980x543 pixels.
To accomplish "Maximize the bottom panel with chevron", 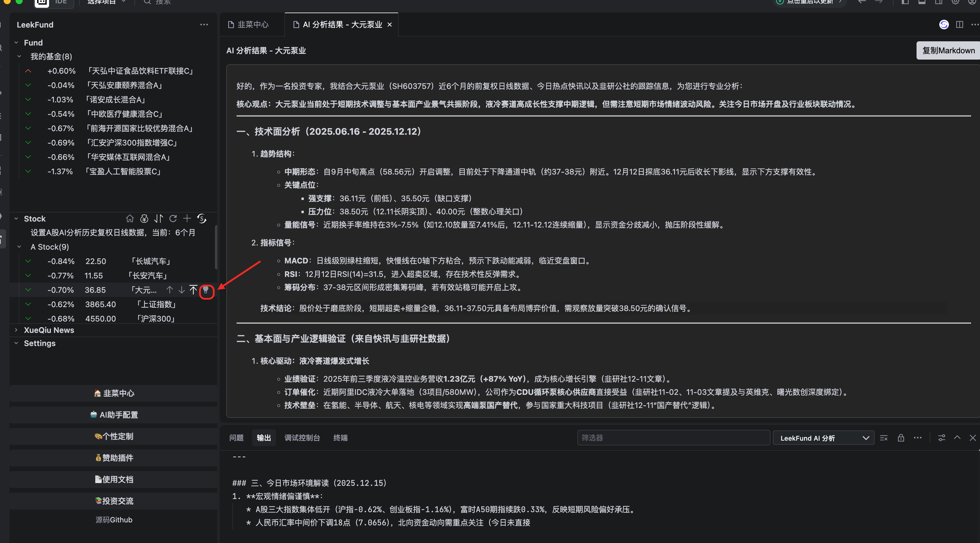I will click(957, 438).
